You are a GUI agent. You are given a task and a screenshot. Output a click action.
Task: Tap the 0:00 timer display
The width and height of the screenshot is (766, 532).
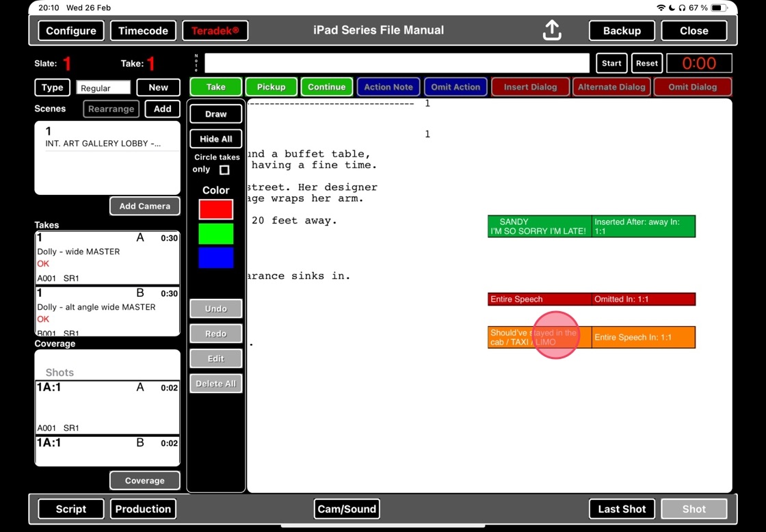(700, 63)
